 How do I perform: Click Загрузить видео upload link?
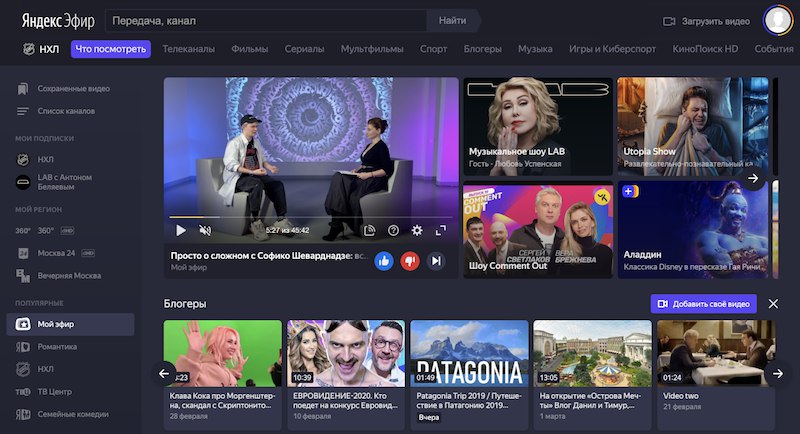click(706, 21)
